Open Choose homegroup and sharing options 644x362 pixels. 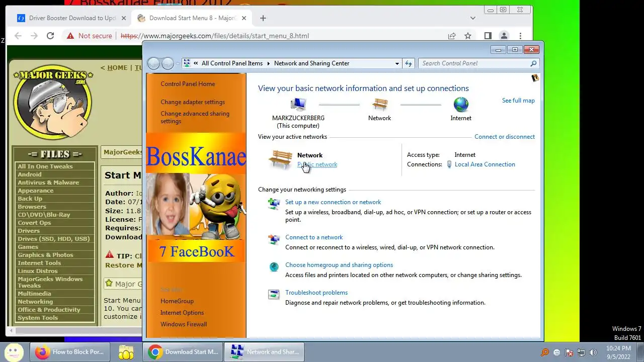[x=339, y=265]
